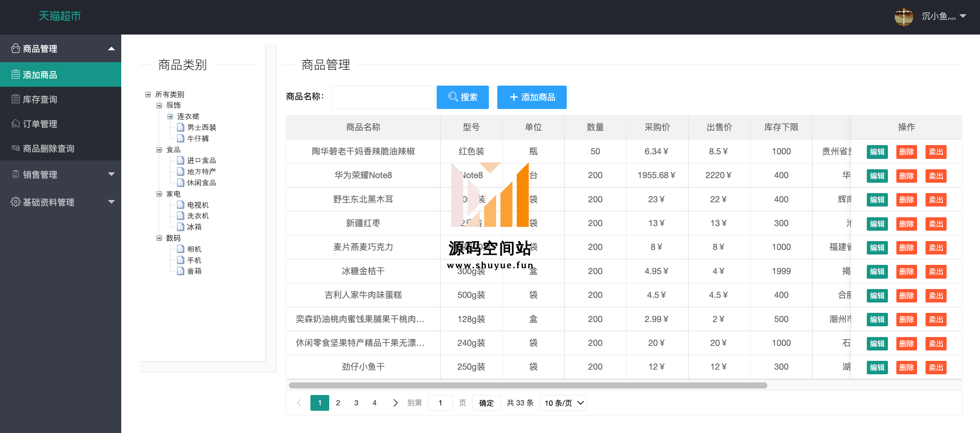Viewport: 980px width, 433px height.
Task: Click the search-card icon beside 商品删除查询
Action: coord(15,148)
